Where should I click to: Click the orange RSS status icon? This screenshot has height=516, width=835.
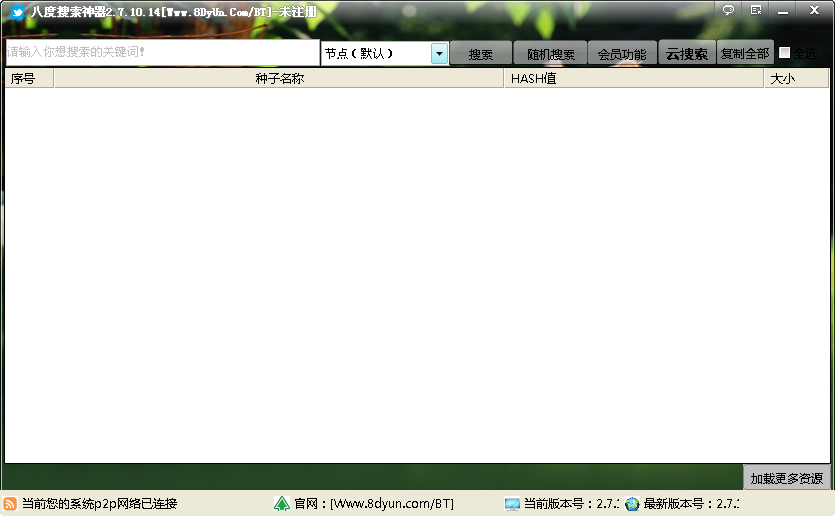click(10, 504)
